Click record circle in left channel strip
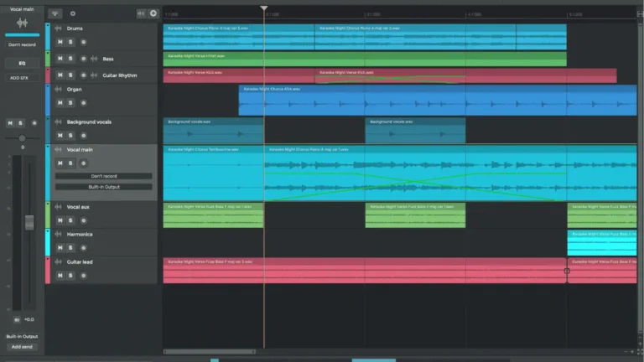 [x=34, y=123]
